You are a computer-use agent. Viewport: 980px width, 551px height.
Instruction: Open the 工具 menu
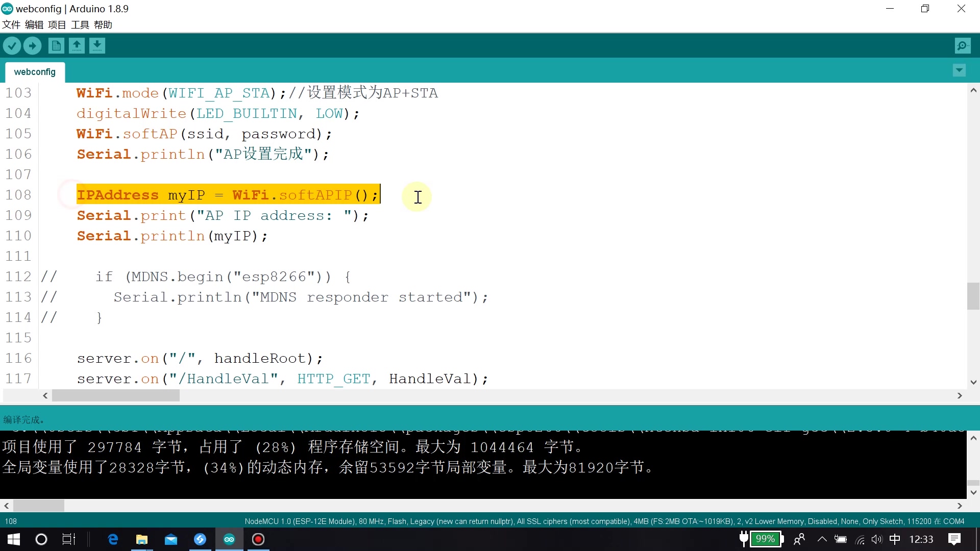[80, 24]
